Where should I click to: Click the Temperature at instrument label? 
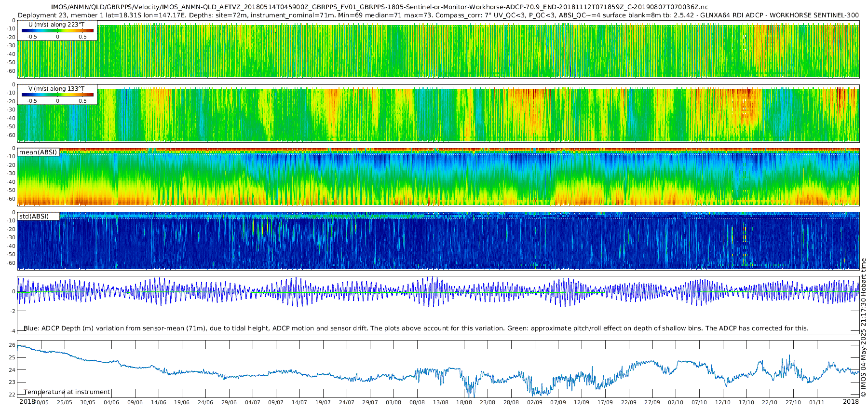[67, 392]
